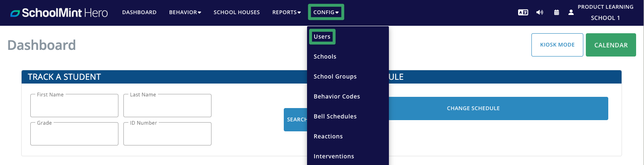Expand the Behavior dropdown menu
644x165 pixels.
point(185,12)
